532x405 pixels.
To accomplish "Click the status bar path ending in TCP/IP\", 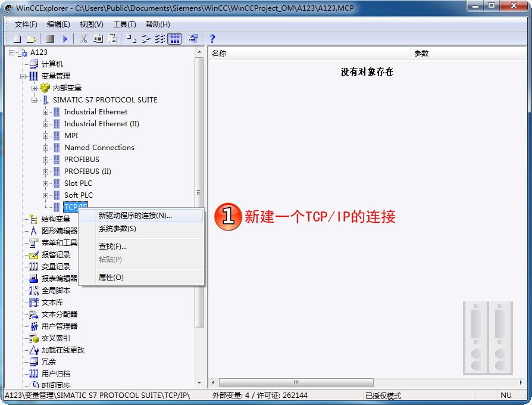I will tap(98, 395).
